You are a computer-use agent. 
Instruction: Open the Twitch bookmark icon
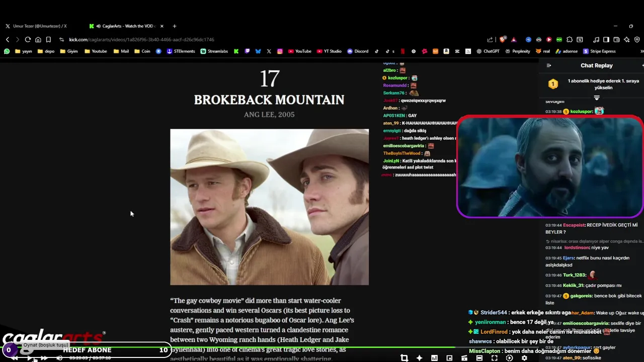(x=247, y=51)
